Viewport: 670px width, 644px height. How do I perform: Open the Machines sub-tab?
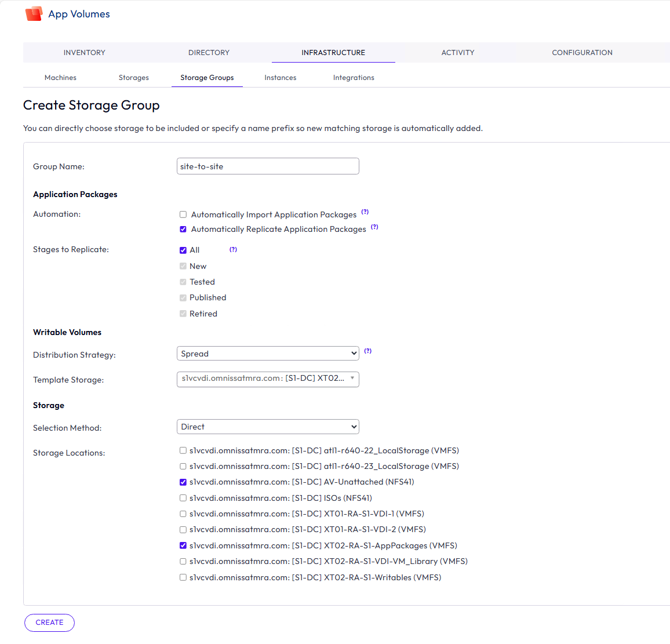click(x=60, y=78)
